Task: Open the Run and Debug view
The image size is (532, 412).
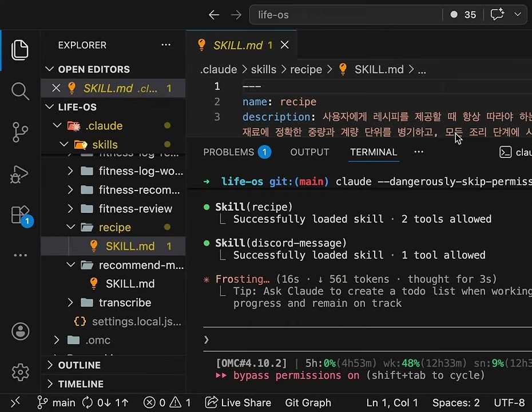Action: click(19, 174)
